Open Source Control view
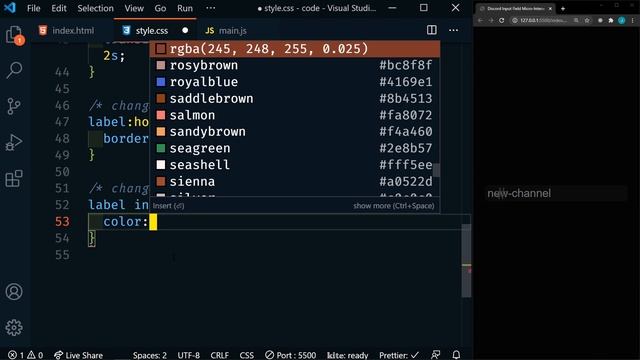This screenshot has width=640, height=360. pos(14,106)
